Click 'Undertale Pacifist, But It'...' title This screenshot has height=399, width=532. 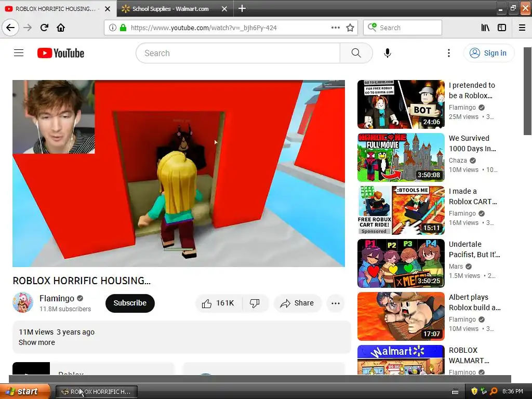click(x=474, y=249)
